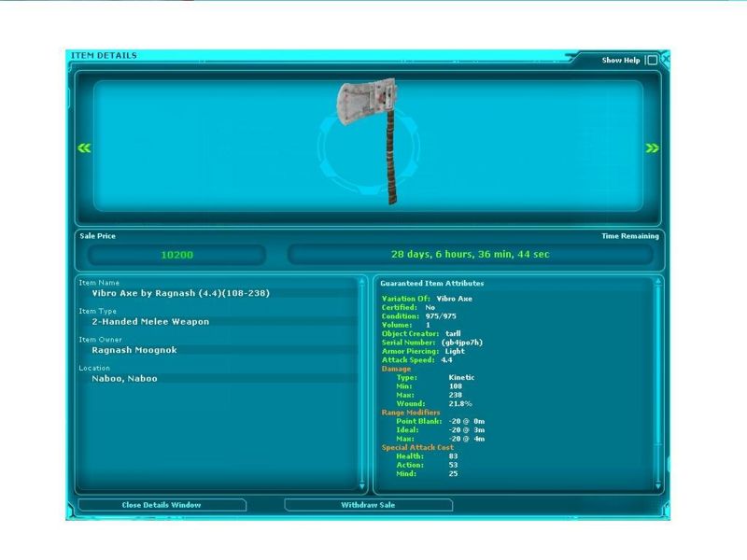Click the down arrow of attributes scrollbar
Image resolution: width=747 pixels, height=560 pixels.
[656, 486]
